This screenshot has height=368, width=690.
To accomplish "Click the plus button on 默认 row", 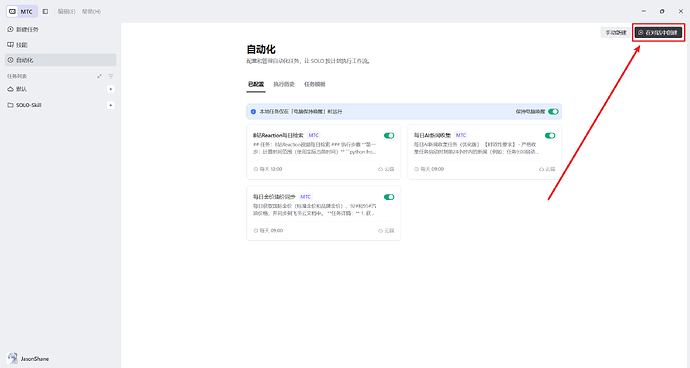I will [x=110, y=89].
